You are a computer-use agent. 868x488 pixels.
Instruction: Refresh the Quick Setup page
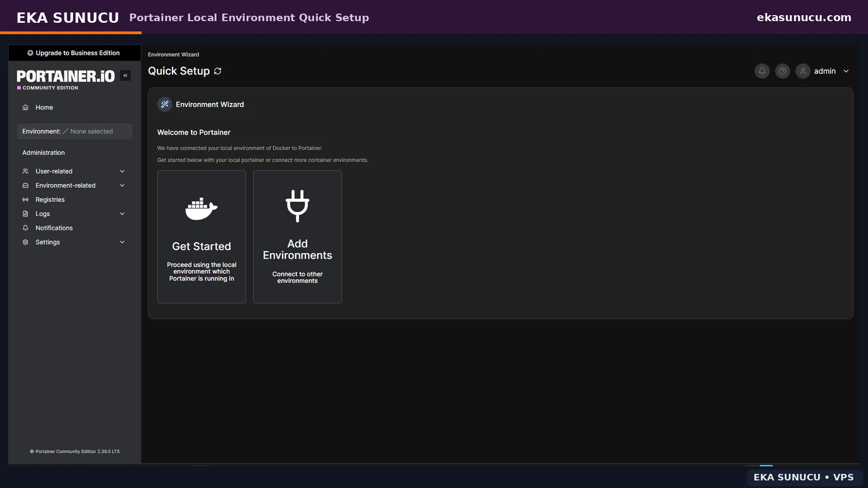pyautogui.click(x=218, y=71)
